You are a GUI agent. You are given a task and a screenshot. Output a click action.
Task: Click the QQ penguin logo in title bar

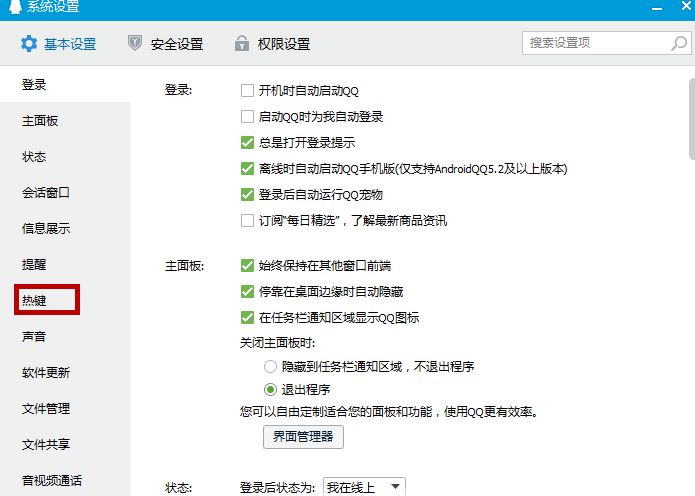pos(15,6)
